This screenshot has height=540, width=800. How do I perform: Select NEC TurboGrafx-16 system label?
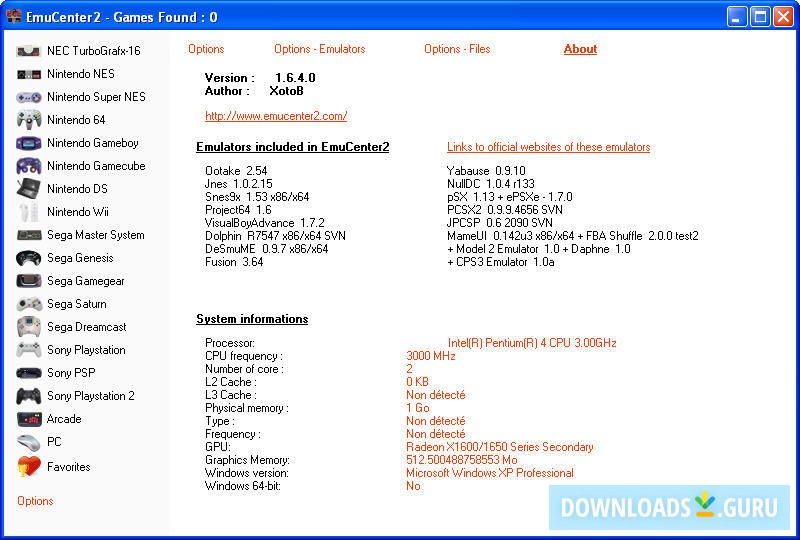93,51
